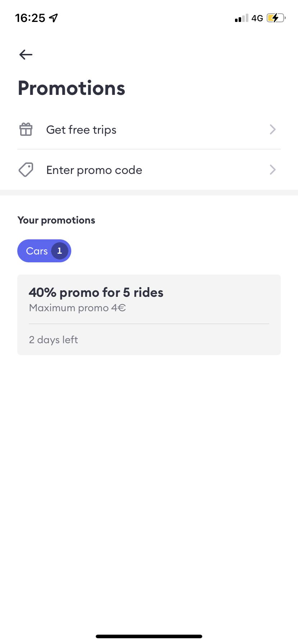Tap the back arrow icon
298x644 pixels.
pos(26,55)
